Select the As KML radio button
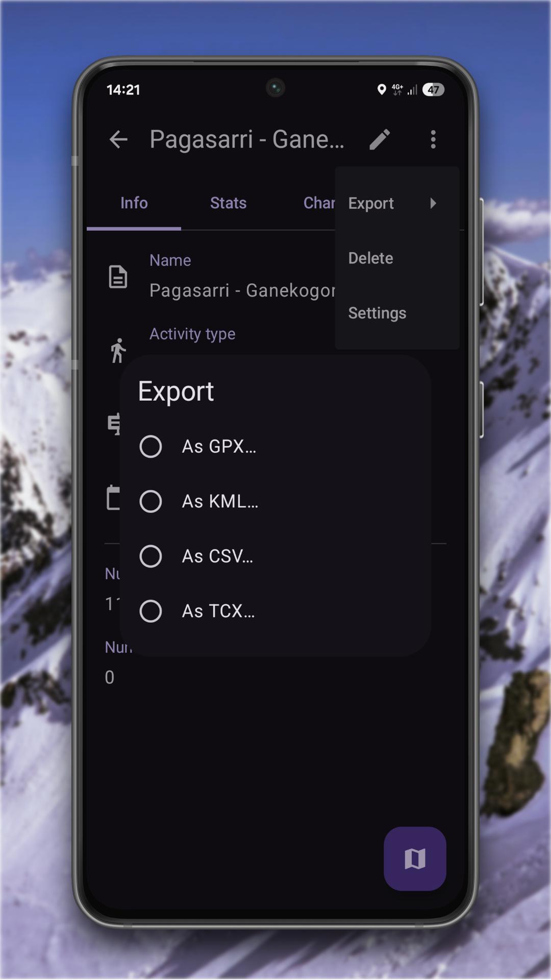 151,501
